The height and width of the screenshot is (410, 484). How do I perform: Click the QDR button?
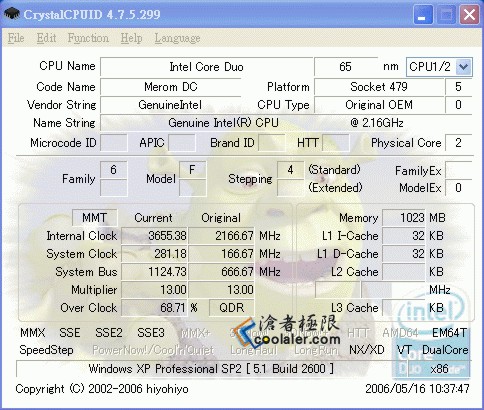coord(232,308)
